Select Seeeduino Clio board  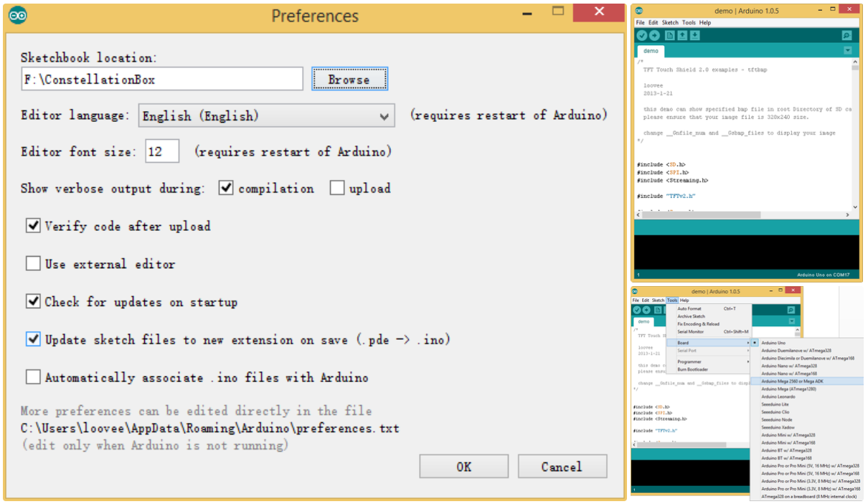click(807, 412)
